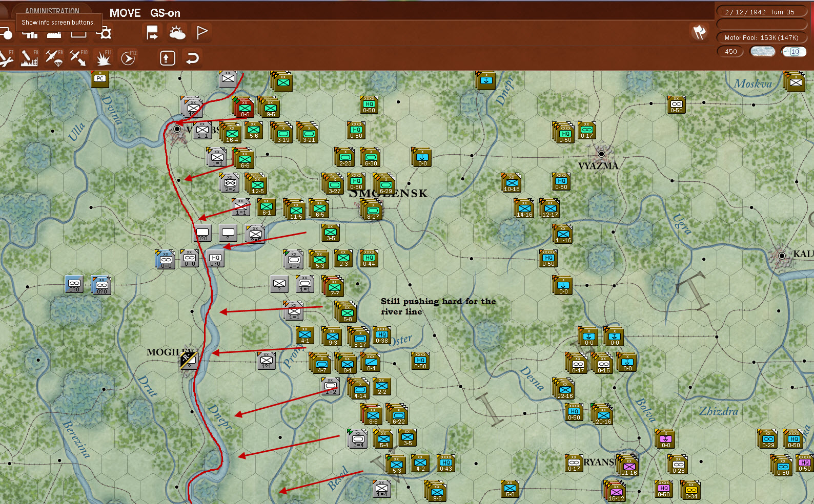Image resolution: width=814 pixels, height=504 pixels.
Task: Select the 2-23 armored unit counter
Action: (345, 157)
